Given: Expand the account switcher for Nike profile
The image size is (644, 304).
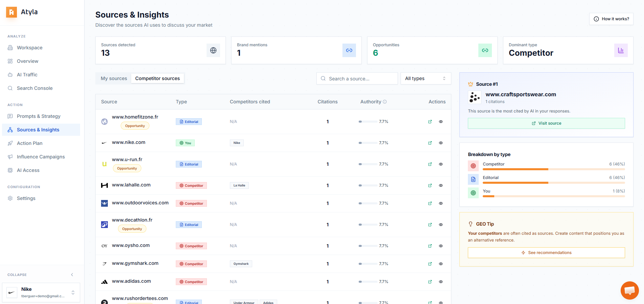Looking at the screenshot, I should click(x=73, y=293).
